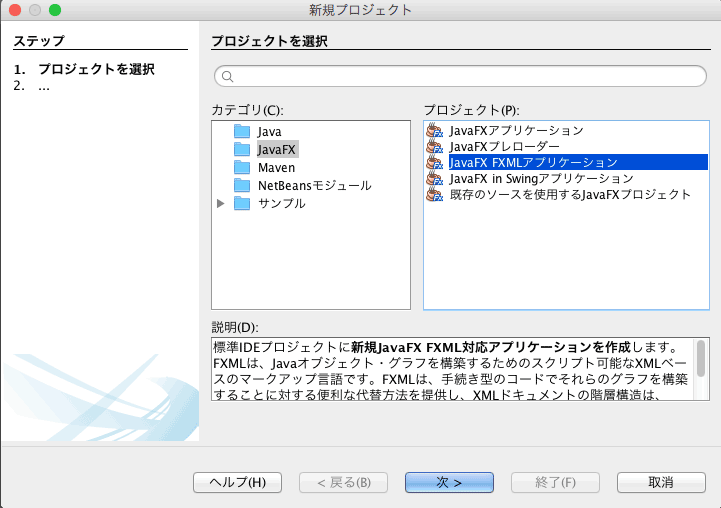
Task: Click the Maven category folder icon
Action: tap(242, 167)
